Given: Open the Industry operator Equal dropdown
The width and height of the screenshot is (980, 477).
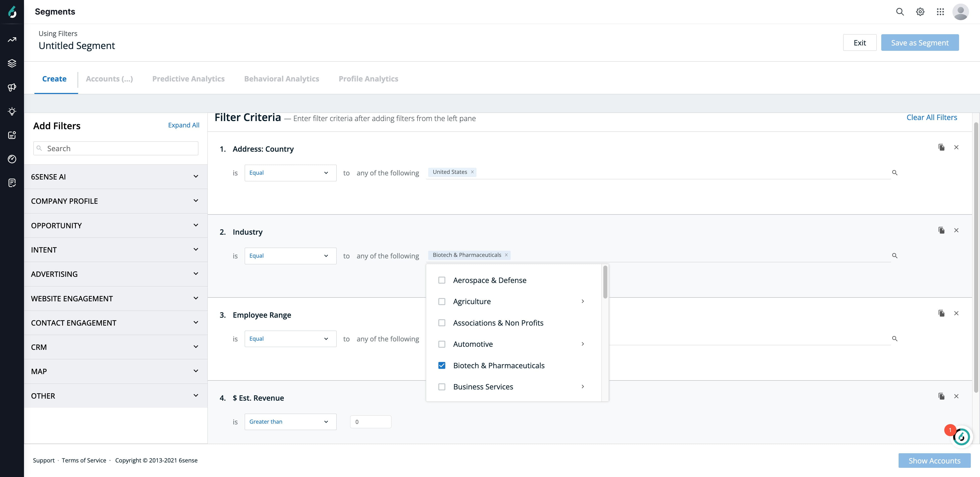Looking at the screenshot, I should click(290, 256).
